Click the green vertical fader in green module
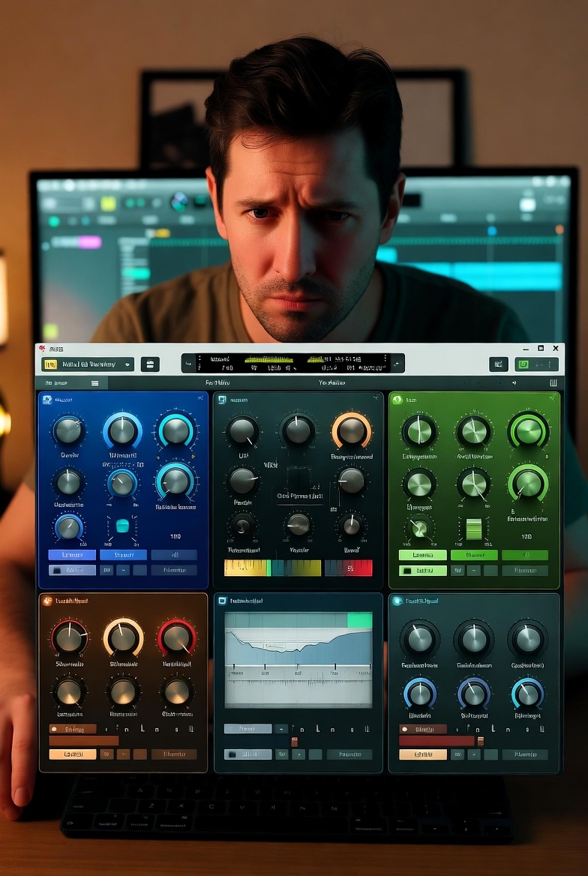The image size is (588, 876). 474,529
